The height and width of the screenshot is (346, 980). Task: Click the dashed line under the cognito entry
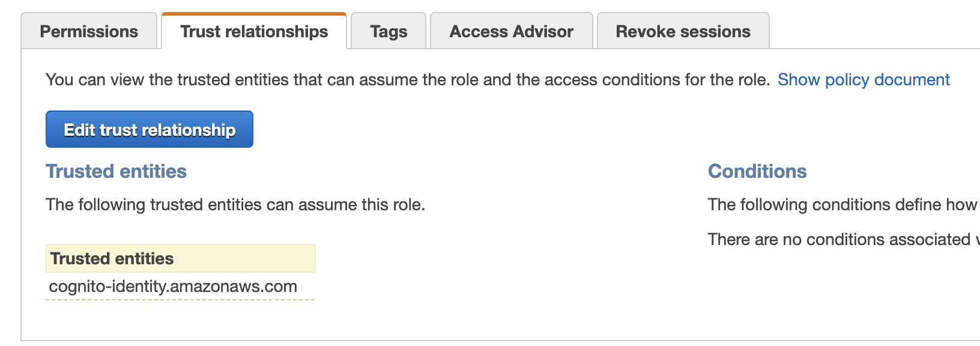tap(180, 299)
